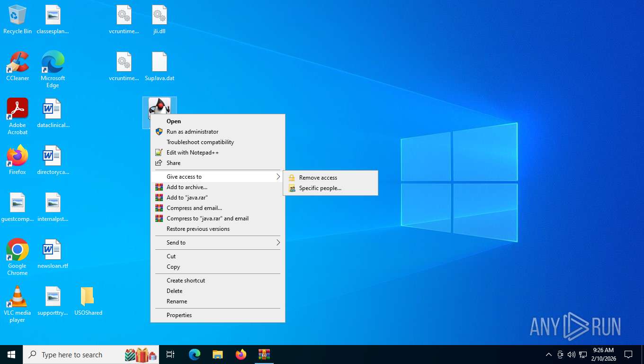
Task: Open the Recycle Bin desktop icon
Action: (18, 19)
